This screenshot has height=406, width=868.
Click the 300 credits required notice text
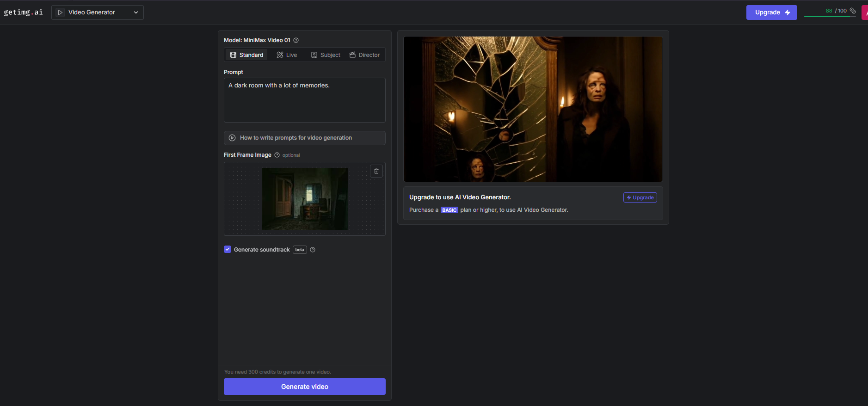pyautogui.click(x=277, y=372)
